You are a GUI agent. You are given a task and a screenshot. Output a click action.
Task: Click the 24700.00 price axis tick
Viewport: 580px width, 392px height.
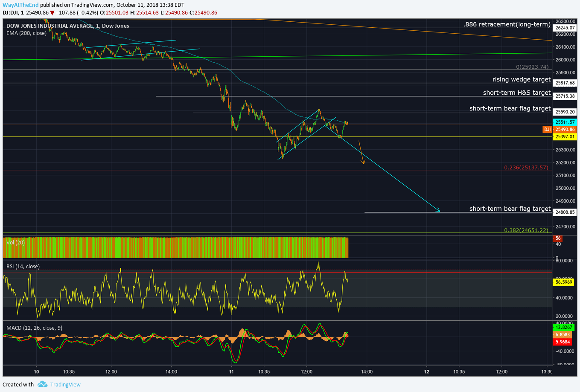tap(565, 226)
